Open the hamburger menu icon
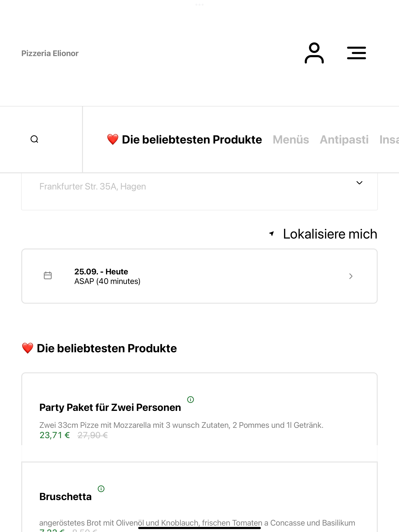This screenshot has width=399, height=532. (356, 53)
